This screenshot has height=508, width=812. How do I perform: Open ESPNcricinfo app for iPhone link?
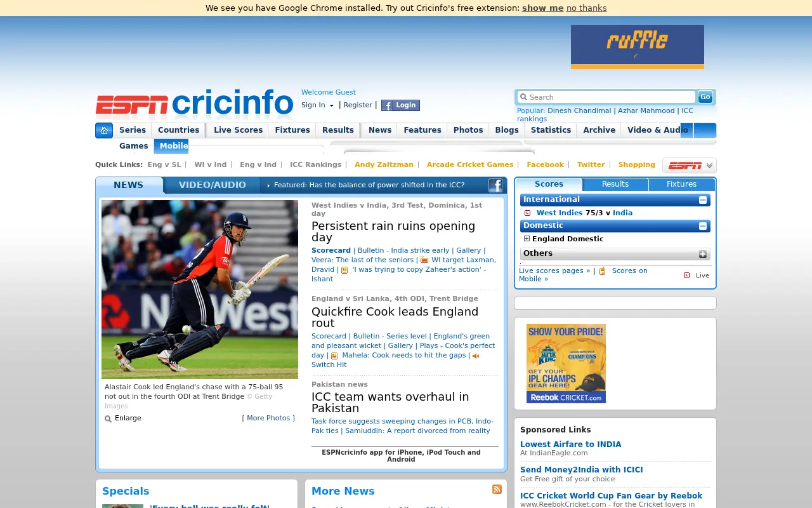pos(401,456)
